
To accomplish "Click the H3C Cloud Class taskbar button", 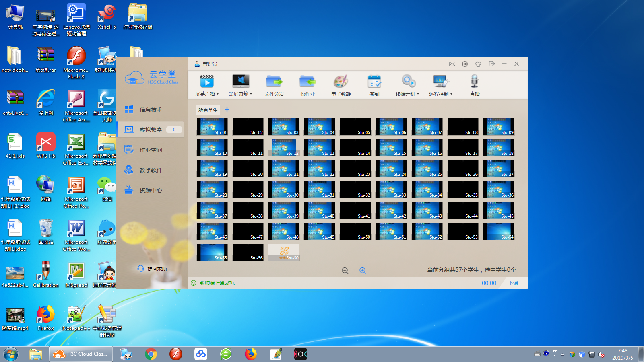I will [81, 354].
